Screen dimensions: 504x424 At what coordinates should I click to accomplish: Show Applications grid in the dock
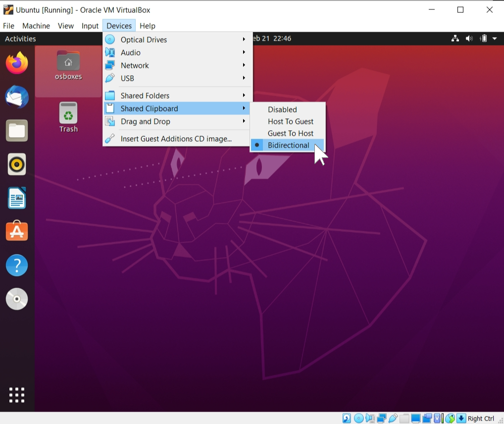pyautogui.click(x=17, y=395)
